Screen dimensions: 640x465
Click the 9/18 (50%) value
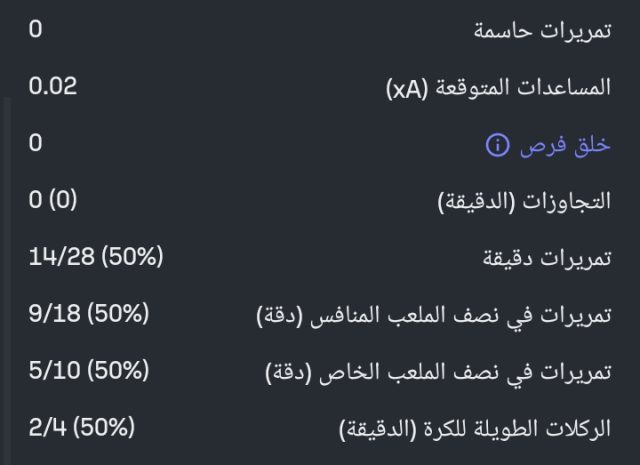pos(89,315)
